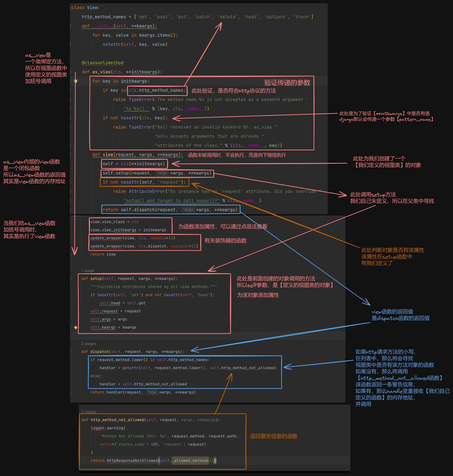Click the light bulb beside 'self.kwargs = kwargs'

point(76,327)
